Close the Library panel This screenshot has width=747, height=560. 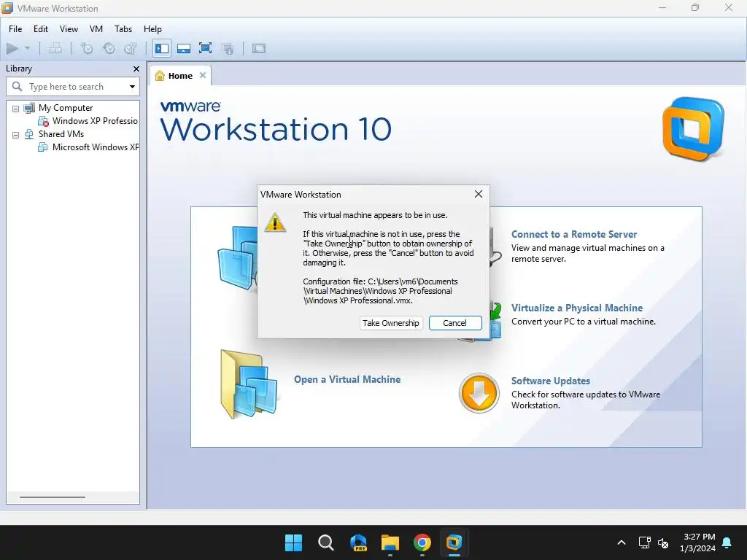click(x=136, y=69)
